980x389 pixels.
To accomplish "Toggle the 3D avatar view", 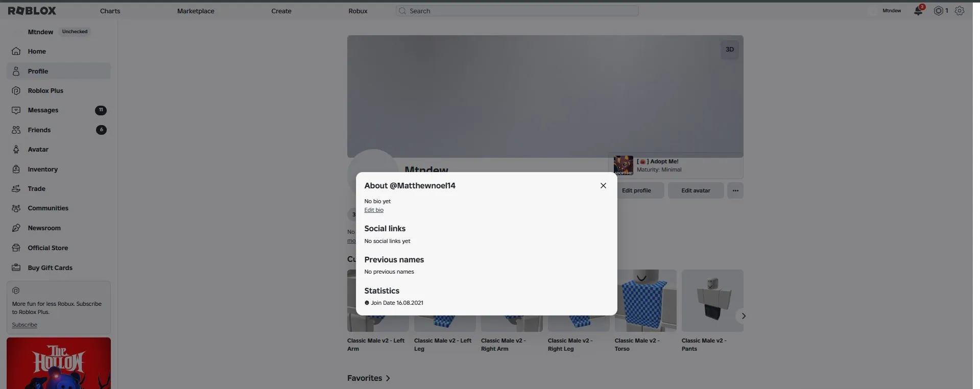I will (729, 50).
